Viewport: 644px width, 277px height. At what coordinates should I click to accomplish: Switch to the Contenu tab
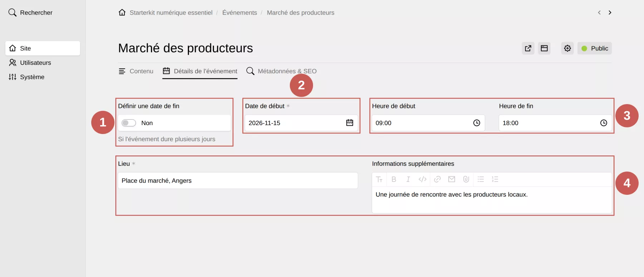136,71
